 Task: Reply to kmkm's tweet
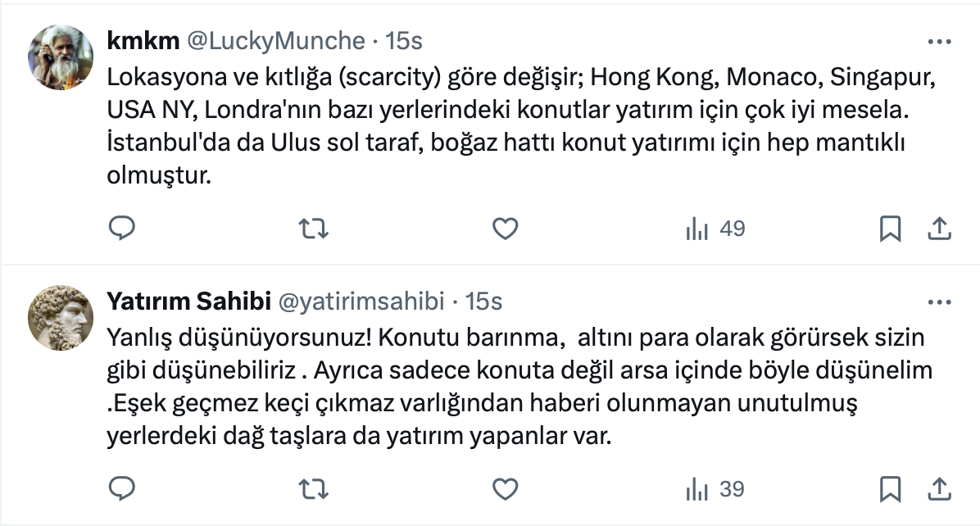121,229
